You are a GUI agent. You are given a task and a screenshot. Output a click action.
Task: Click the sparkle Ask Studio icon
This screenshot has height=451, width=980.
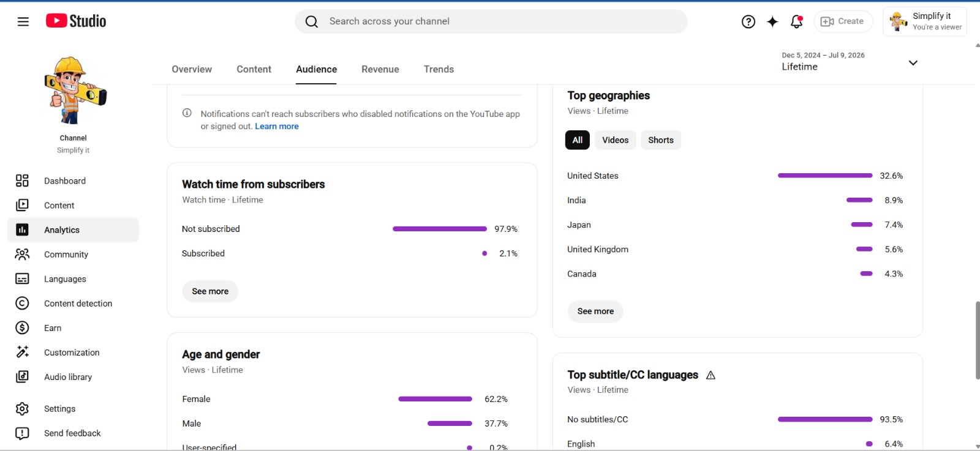click(772, 21)
